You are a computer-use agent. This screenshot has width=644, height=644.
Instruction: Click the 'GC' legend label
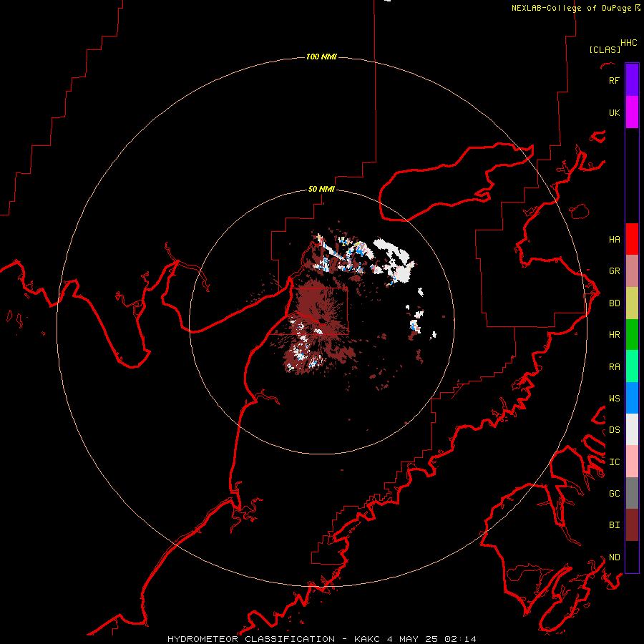coord(614,494)
